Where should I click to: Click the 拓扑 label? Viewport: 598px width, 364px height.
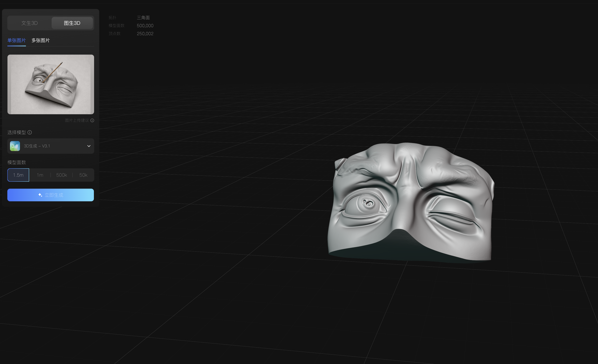pos(112,17)
